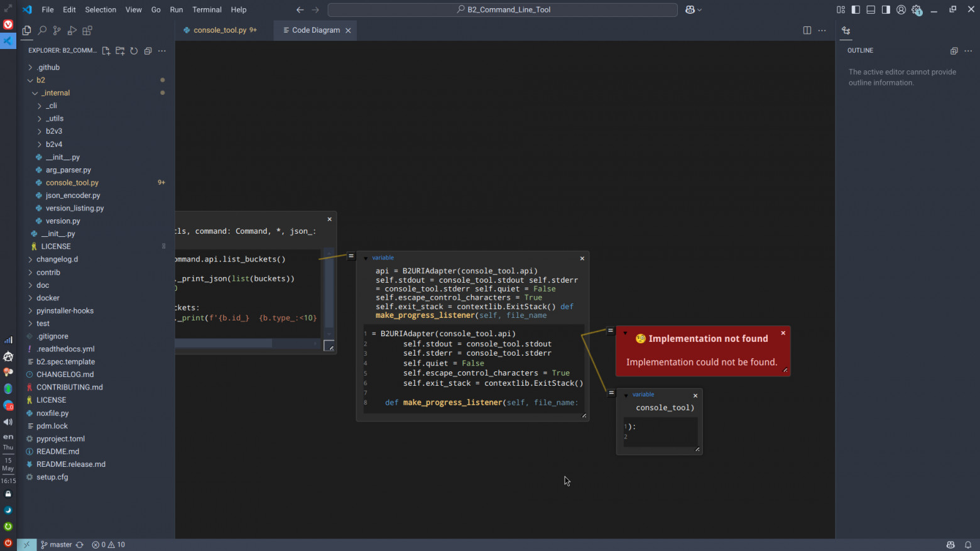The image size is (980, 551).
Task: Open Manage settings gear with notification badge
Action: [x=917, y=9]
